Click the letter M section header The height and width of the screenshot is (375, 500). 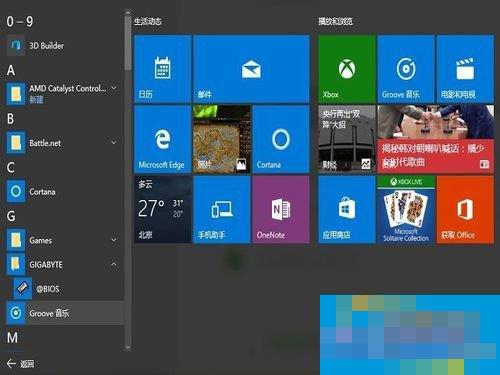[12, 338]
